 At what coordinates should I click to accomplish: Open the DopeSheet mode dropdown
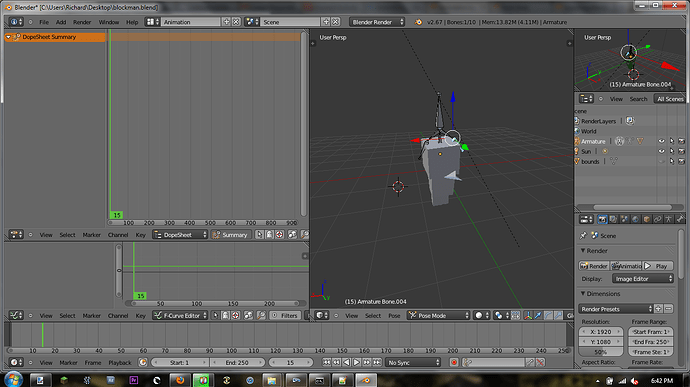[180, 235]
